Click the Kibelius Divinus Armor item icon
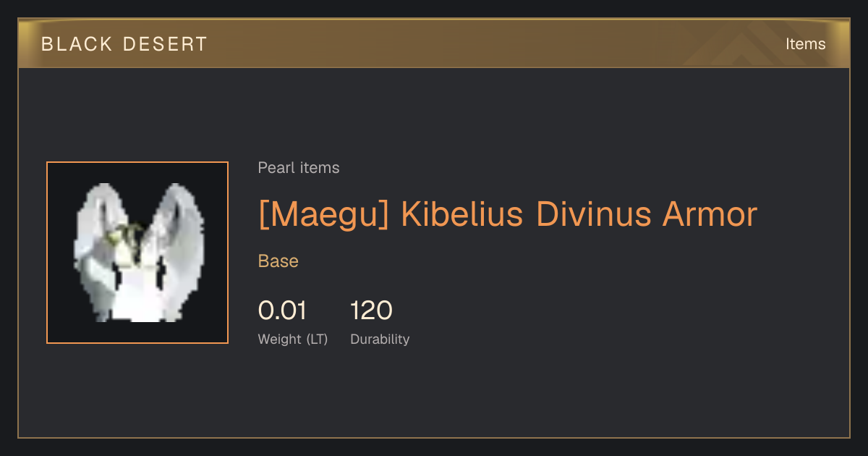 137,253
